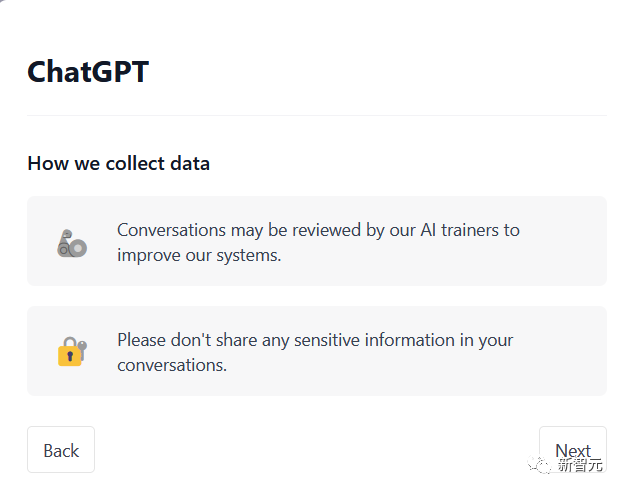Click the 新智元 watermark text
622x491 pixels.
[x=580, y=465]
